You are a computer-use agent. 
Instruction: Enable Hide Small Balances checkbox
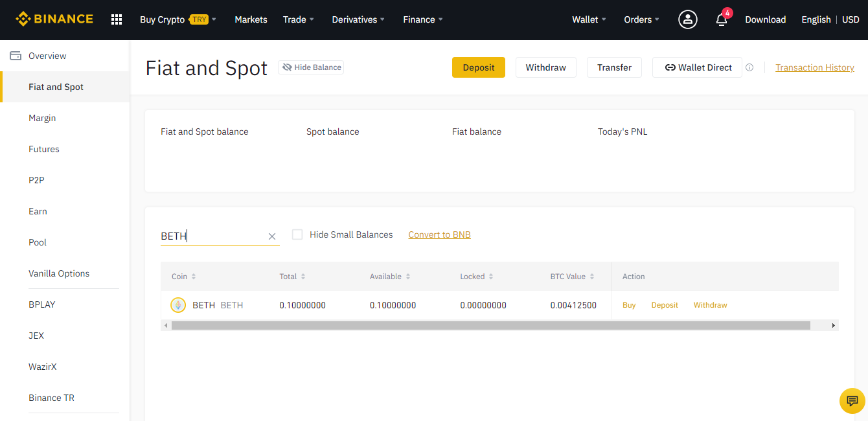point(297,234)
